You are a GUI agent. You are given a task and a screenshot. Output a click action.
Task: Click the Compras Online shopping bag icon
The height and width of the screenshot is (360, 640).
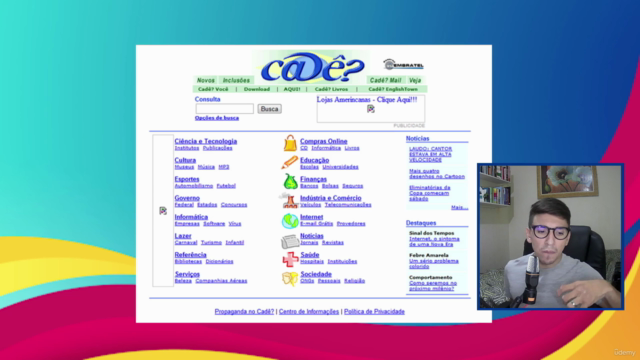coord(290,144)
